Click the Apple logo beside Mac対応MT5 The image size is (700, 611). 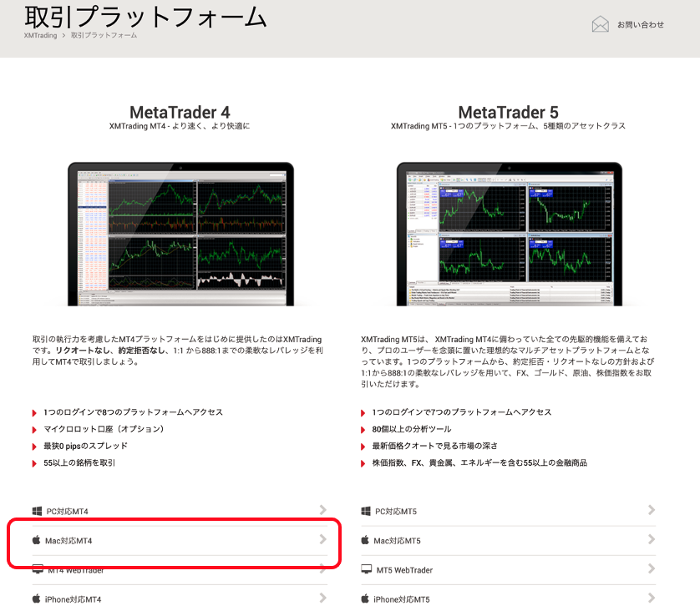click(x=365, y=540)
